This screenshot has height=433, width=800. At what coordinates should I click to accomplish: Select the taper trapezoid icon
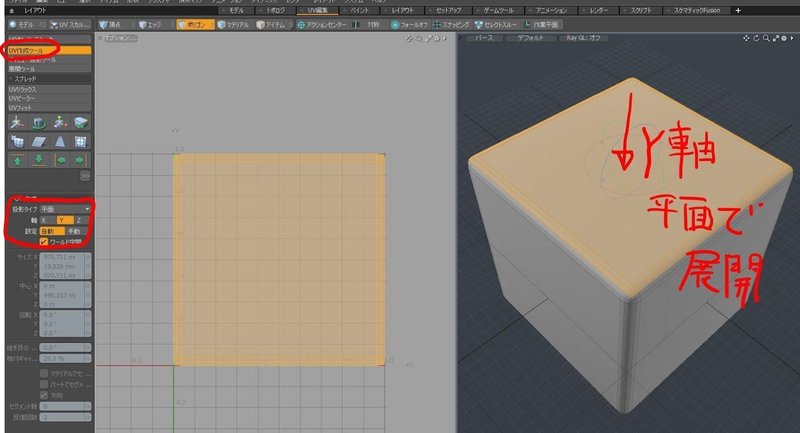pos(60,141)
